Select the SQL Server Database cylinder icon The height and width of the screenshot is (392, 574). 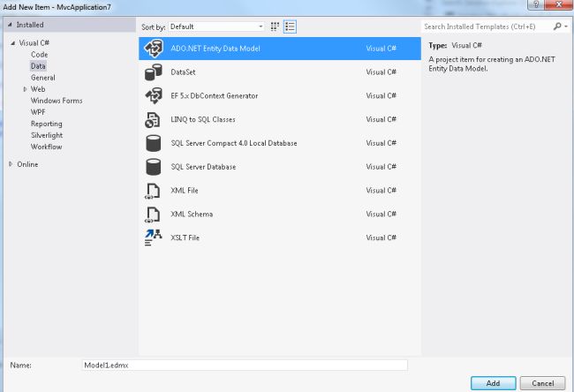154,167
